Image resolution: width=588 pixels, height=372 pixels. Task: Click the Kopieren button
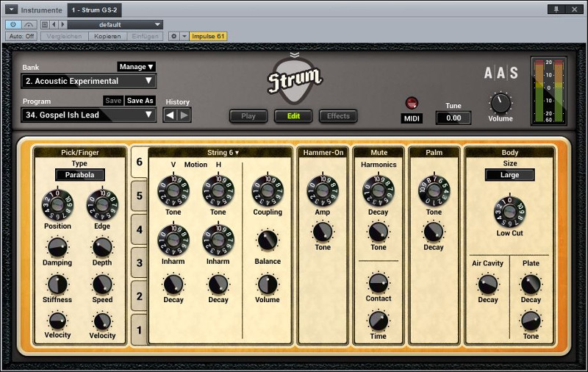pyautogui.click(x=107, y=36)
